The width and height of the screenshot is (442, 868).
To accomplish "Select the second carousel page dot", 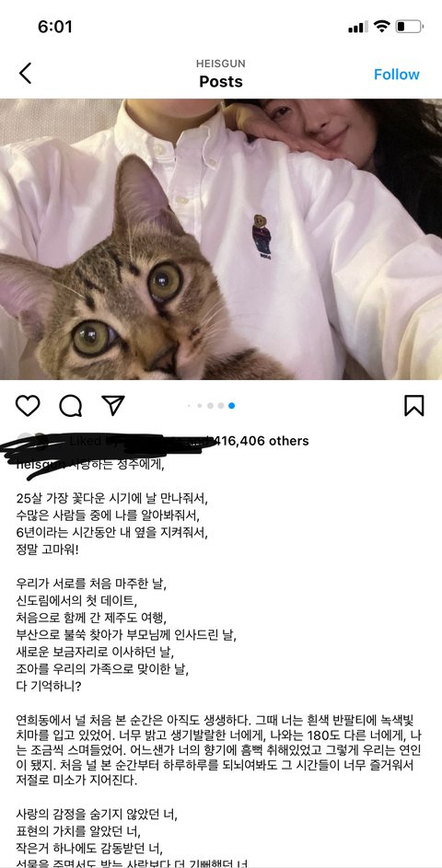I will click(x=200, y=406).
